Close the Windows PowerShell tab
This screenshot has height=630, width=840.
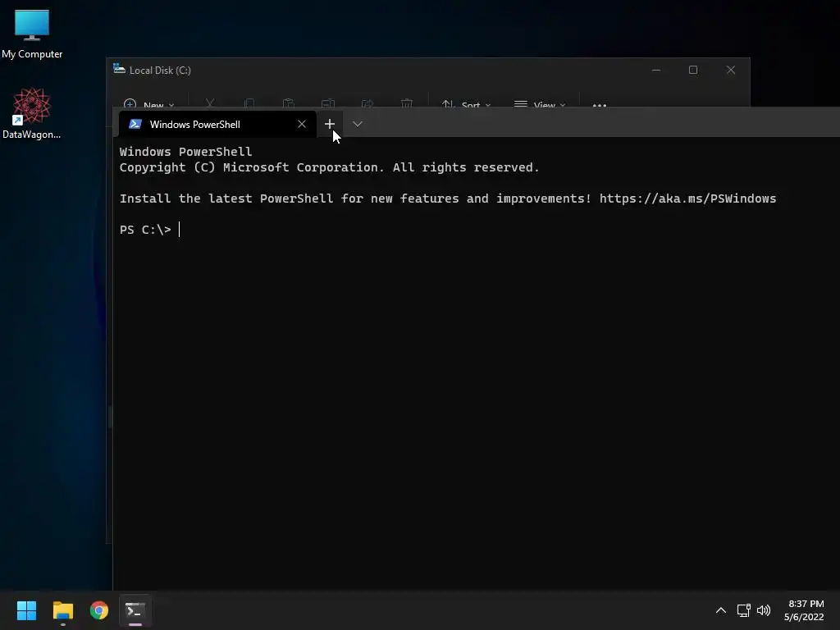pyautogui.click(x=302, y=125)
